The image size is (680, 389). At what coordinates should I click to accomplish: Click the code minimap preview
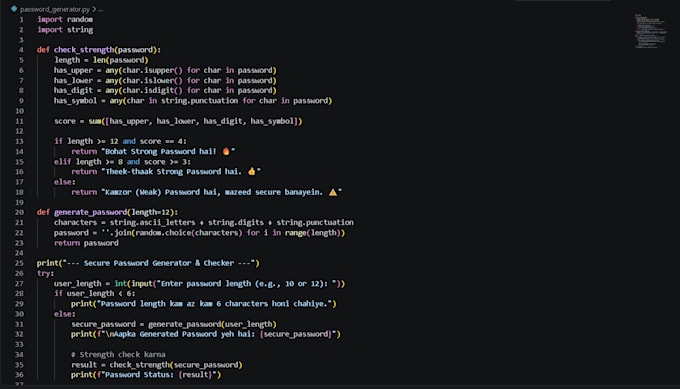coord(650,31)
